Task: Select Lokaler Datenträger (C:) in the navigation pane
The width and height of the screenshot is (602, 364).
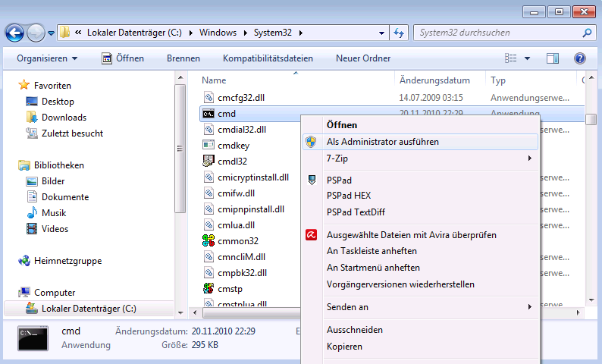Action: (x=89, y=309)
